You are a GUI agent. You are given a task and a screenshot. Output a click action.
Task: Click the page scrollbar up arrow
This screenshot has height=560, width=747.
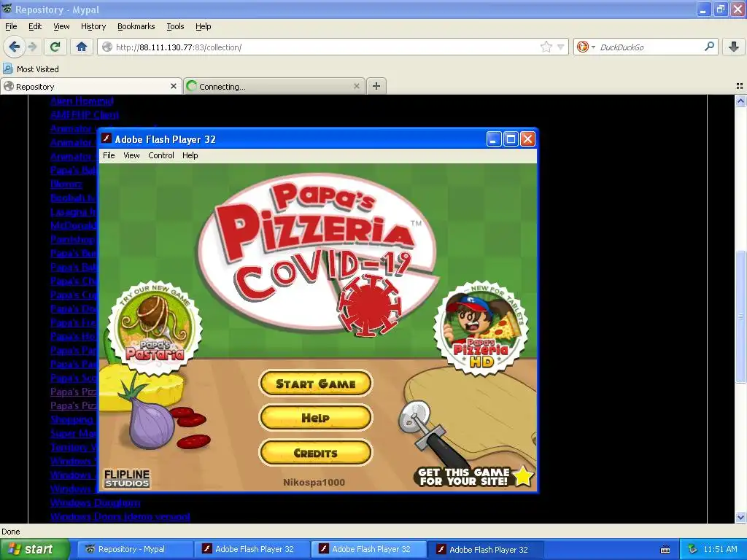point(740,101)
